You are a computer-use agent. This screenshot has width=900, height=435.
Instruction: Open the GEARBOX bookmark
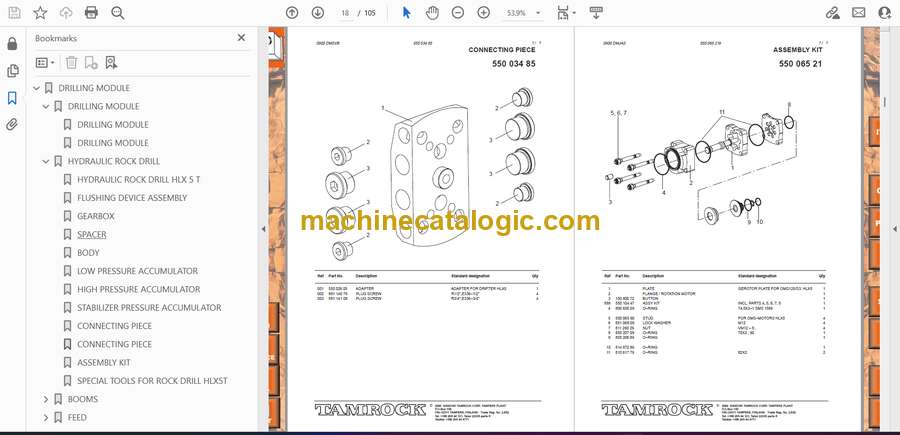[x=96, y=216]
